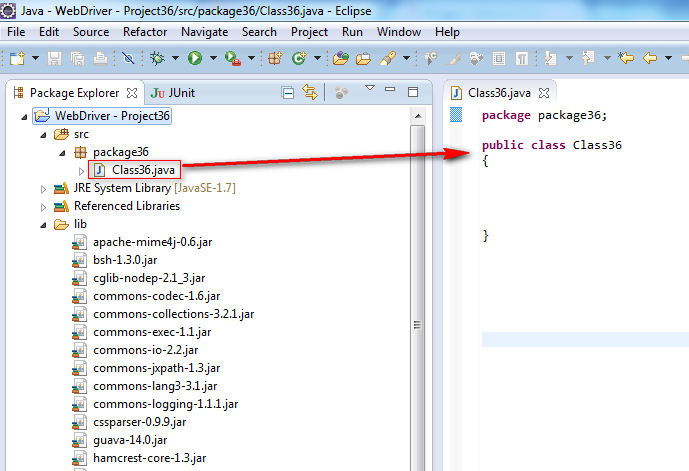Collapse the src folder node
689x471 pixels.
[x=43, y=135]
